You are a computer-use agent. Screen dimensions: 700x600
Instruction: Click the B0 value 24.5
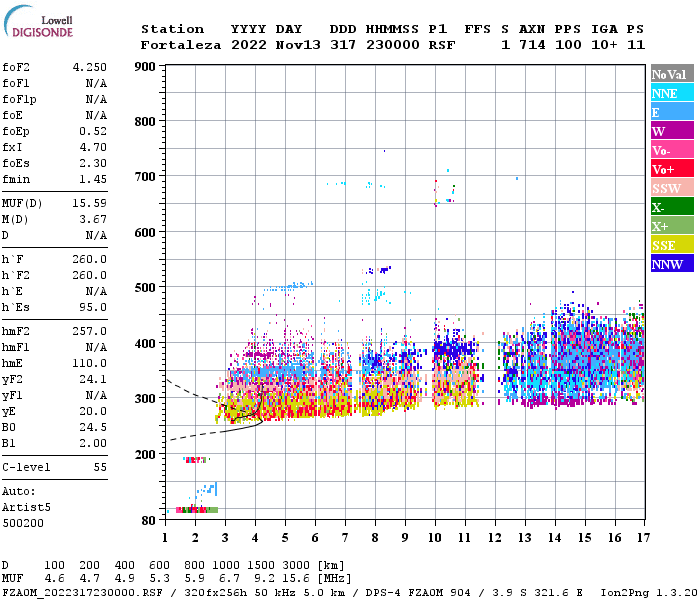coord(93,428)
